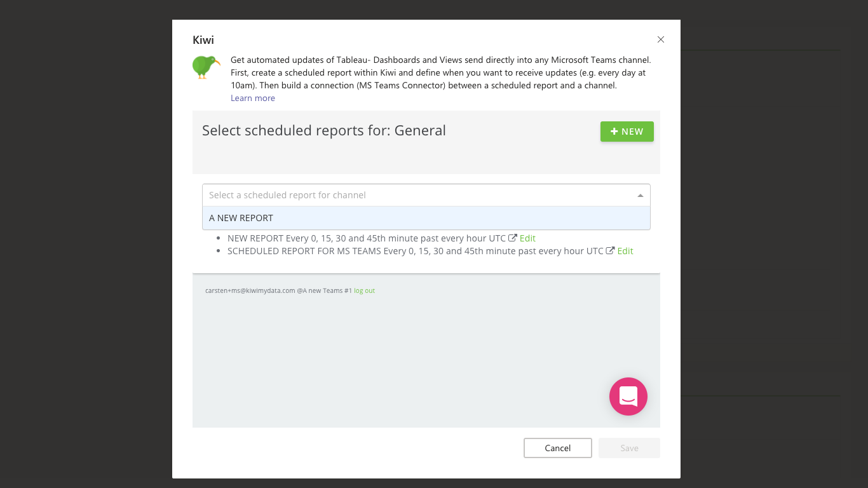Viewport: 868px width, 488px height.
Task: Log out of the Kiwi account
Action: (364, 290)
